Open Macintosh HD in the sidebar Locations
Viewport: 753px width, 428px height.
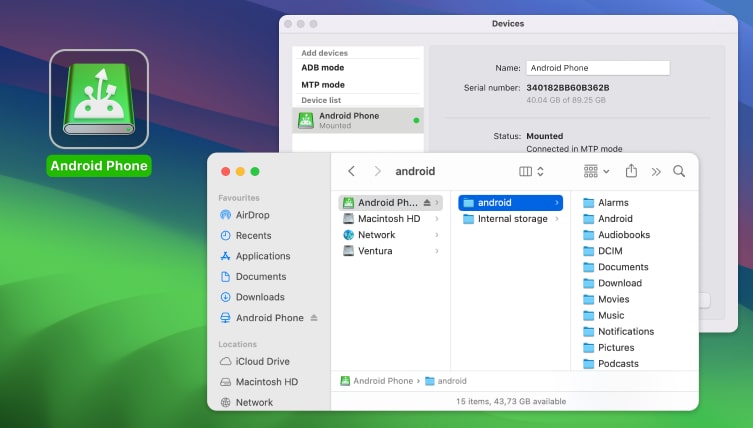point(259,382)
